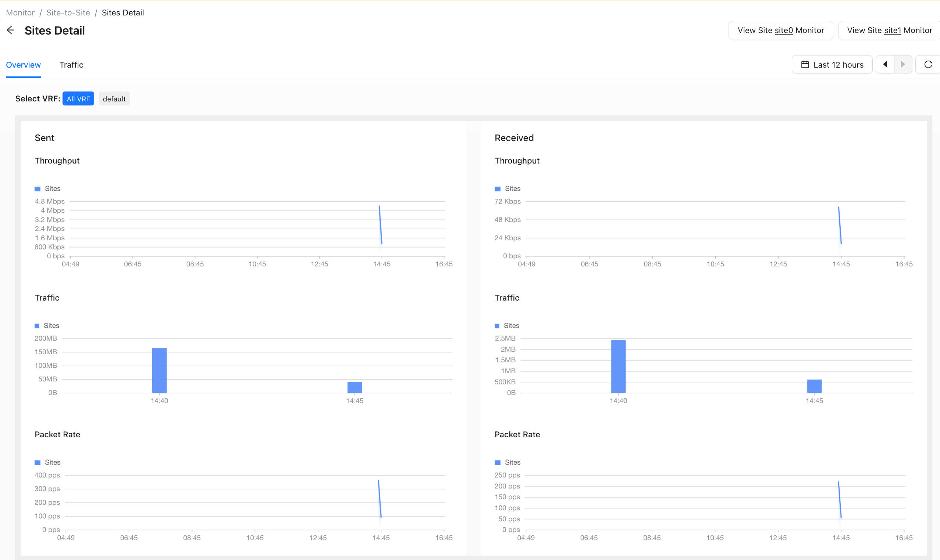This screenshot has width=940, height=560.
Task: Toggle Sites legend in Received Packet Rate chart
Action: [x=508, y=462]
